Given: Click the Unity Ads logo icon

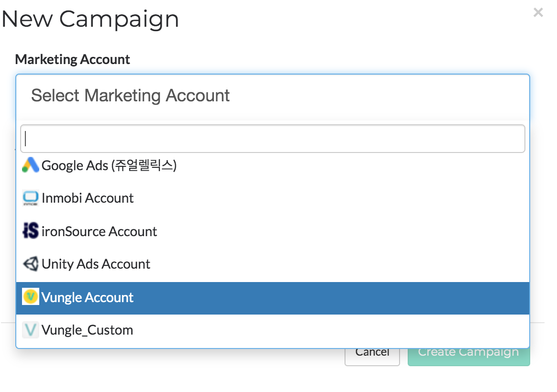Looking at the screenshot, I should coord(31,264).
